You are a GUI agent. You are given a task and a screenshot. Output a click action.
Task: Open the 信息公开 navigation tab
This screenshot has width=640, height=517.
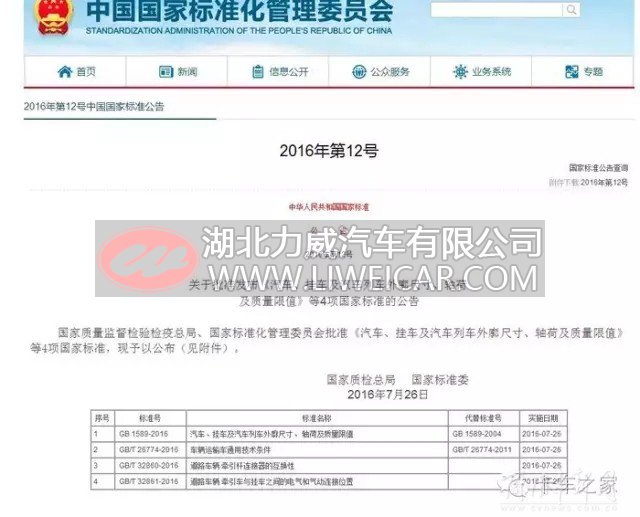click(278, 71)
